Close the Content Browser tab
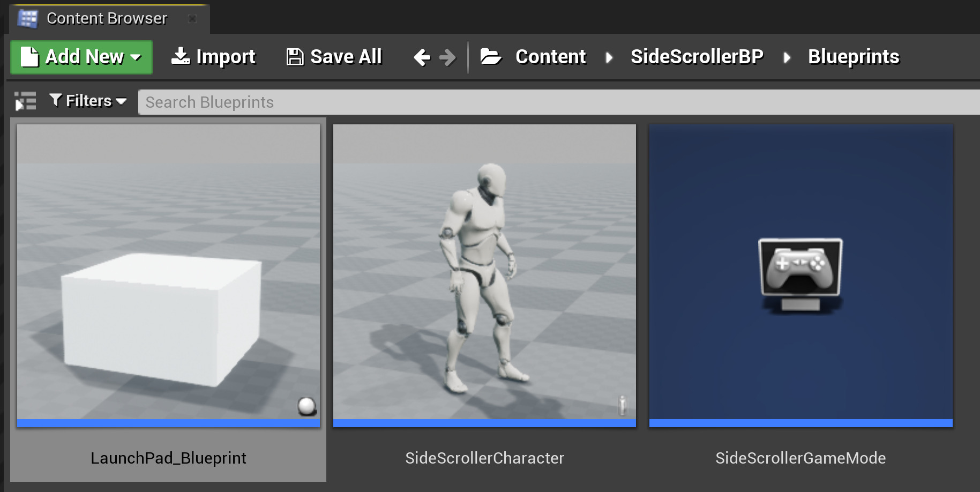This screenshot has width=980, height=492. pyautogui.click(x=192, y=19)
